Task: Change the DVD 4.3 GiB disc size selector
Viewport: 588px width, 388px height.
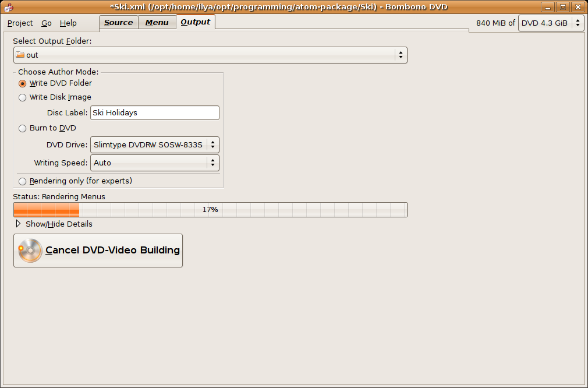Action: pos(551,23)
